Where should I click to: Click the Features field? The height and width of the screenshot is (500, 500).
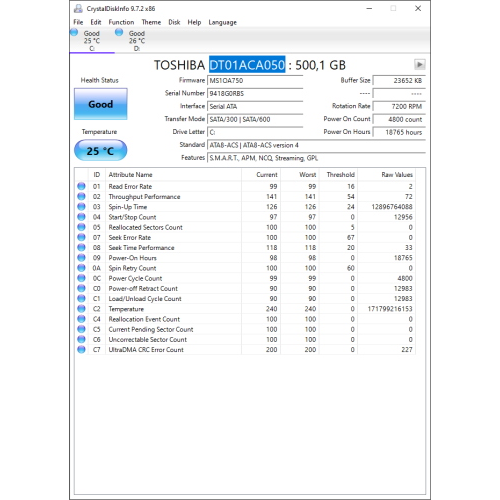[x=316, y=158]
